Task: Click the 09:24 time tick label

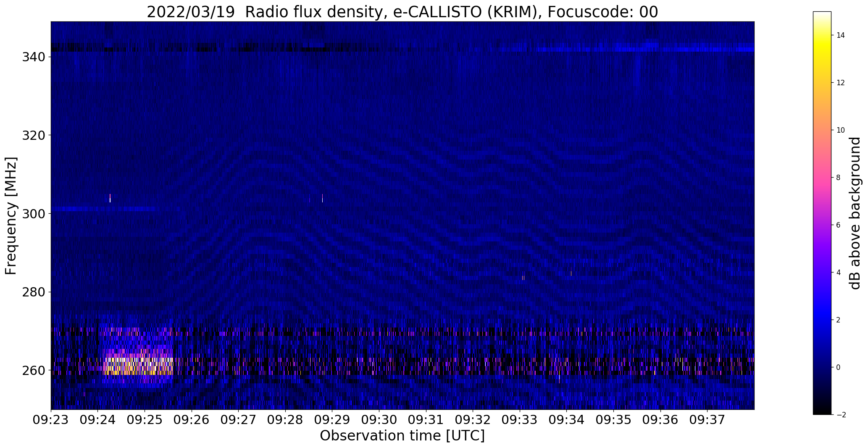Action: [98, 420]
